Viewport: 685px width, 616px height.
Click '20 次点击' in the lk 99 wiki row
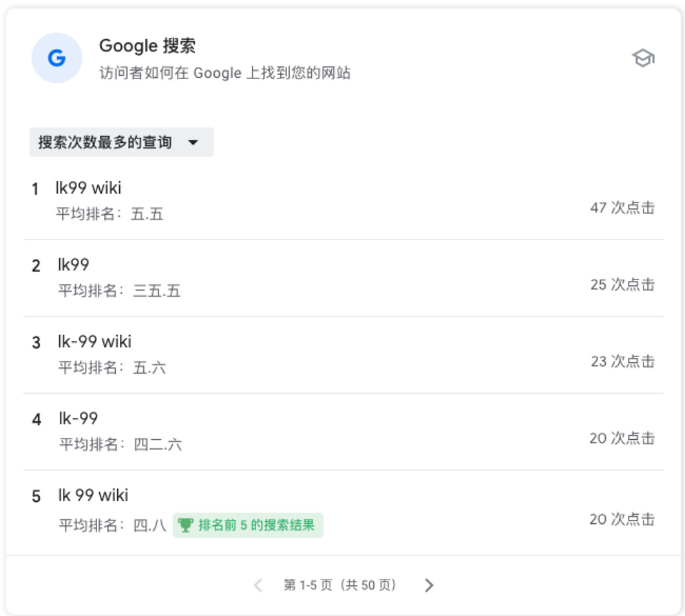click(622, 519)
